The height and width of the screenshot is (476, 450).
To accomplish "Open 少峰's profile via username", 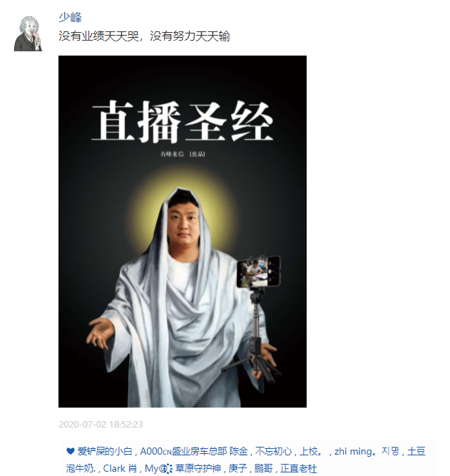I will tap(70, 17).
